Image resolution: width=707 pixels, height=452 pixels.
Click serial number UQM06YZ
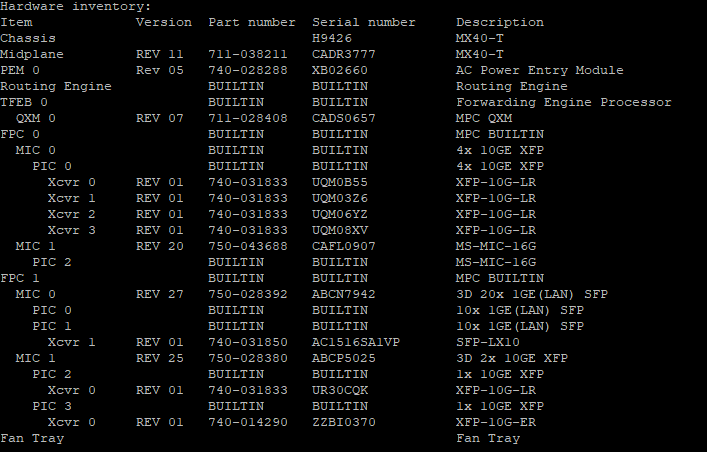click(x=340, y=214)
